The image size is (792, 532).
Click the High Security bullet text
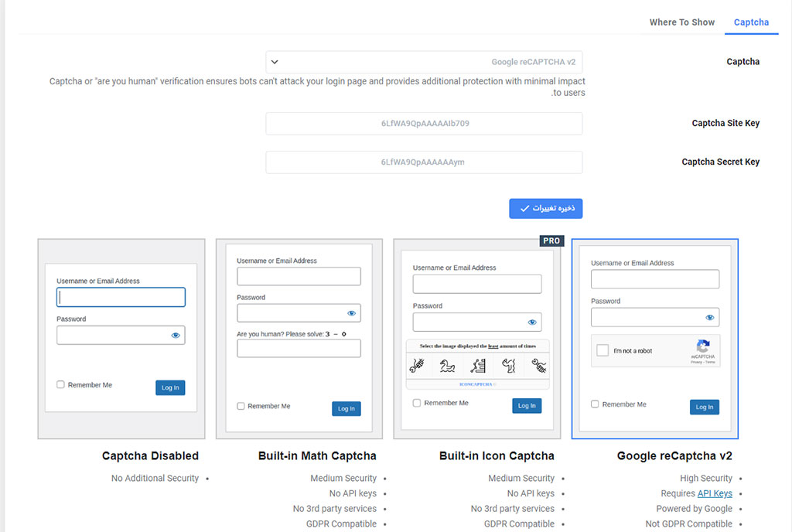(705, 478)
